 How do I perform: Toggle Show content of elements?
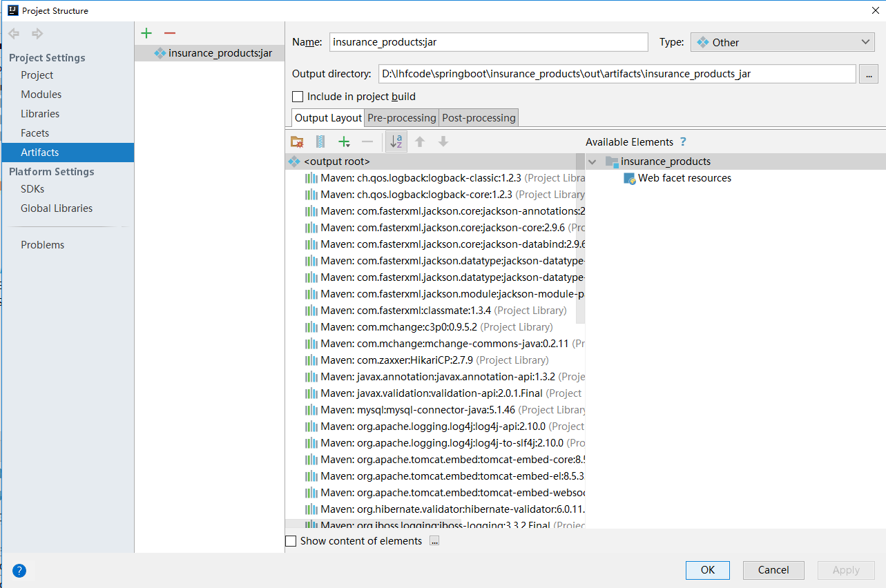point(291,541)
